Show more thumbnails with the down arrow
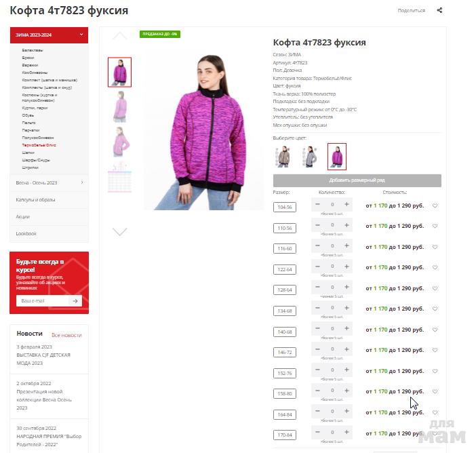The image size is (476, 453). [x=119, y=232]
